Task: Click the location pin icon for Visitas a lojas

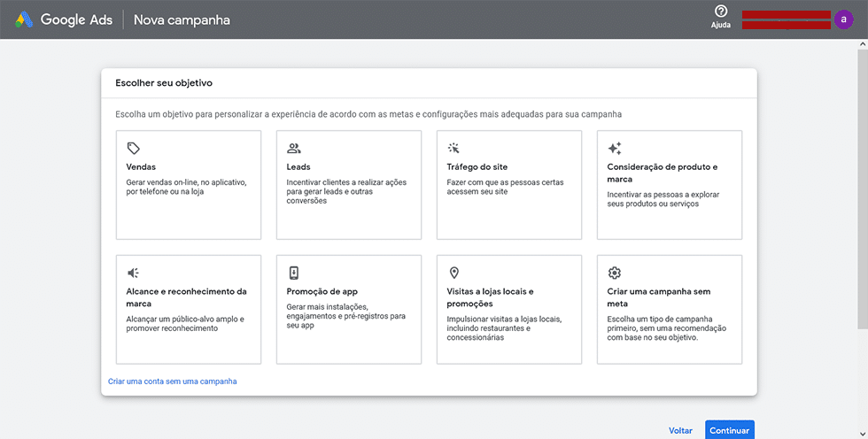Action: (x=453, y=273)
